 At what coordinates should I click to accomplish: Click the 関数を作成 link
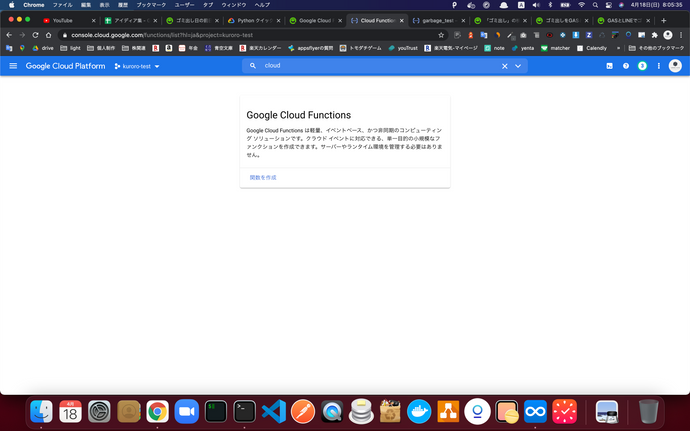(x=263, y=177)
